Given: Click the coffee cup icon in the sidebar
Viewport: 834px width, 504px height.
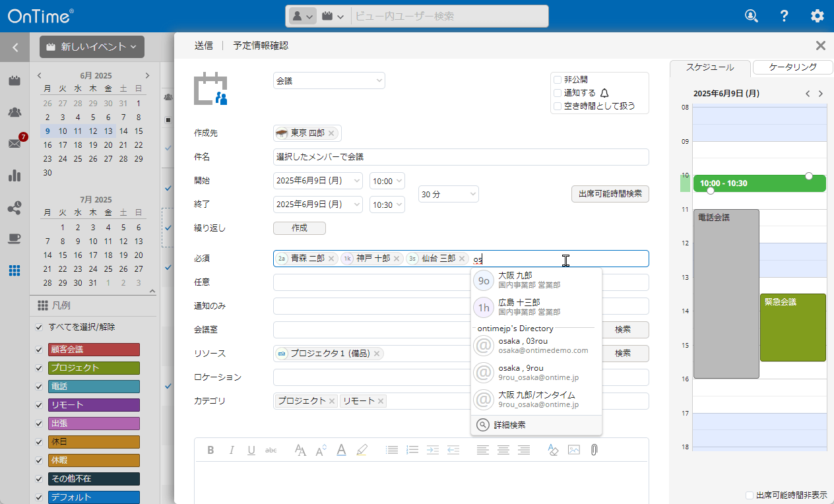Looking at the screenshot, I should (15, 239).
